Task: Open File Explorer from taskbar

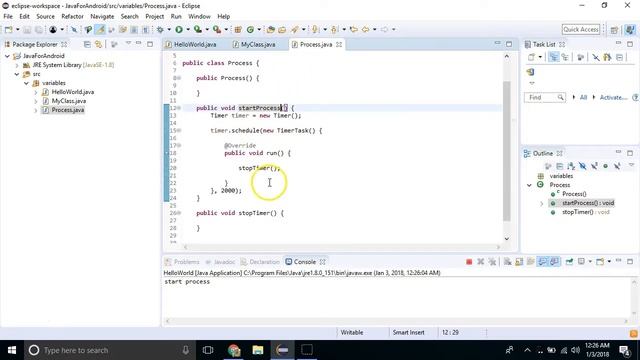Action: (x=258, y=350)
